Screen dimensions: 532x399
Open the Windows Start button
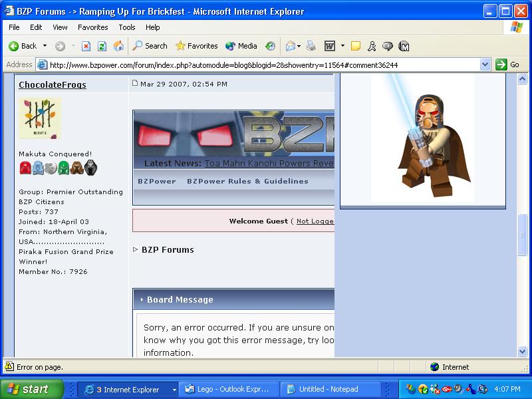coord(32,389)
